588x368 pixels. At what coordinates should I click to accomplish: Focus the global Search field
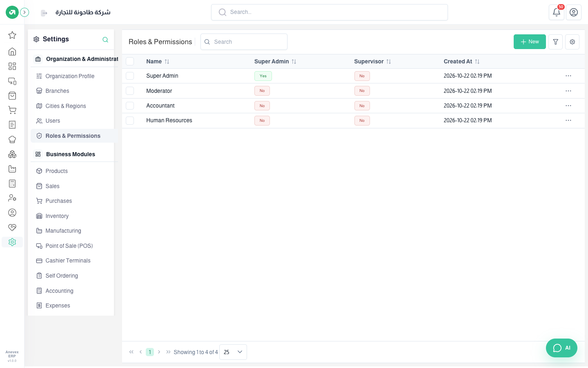point(330,12)
